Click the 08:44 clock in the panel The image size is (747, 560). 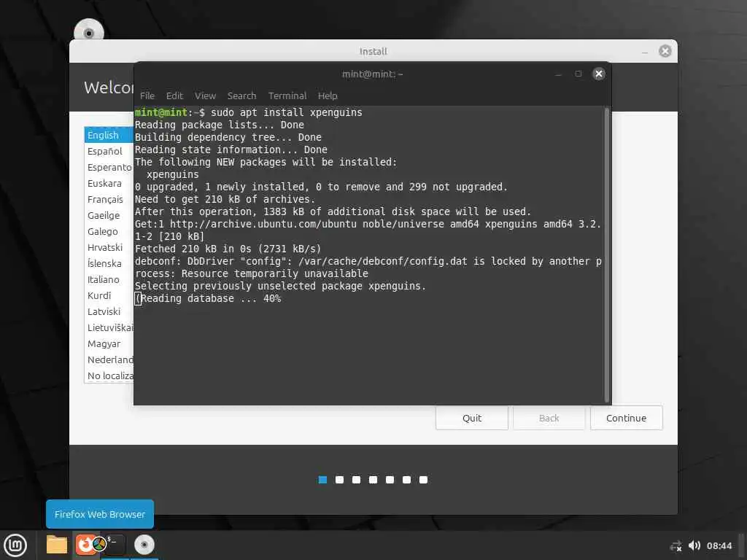719,545
